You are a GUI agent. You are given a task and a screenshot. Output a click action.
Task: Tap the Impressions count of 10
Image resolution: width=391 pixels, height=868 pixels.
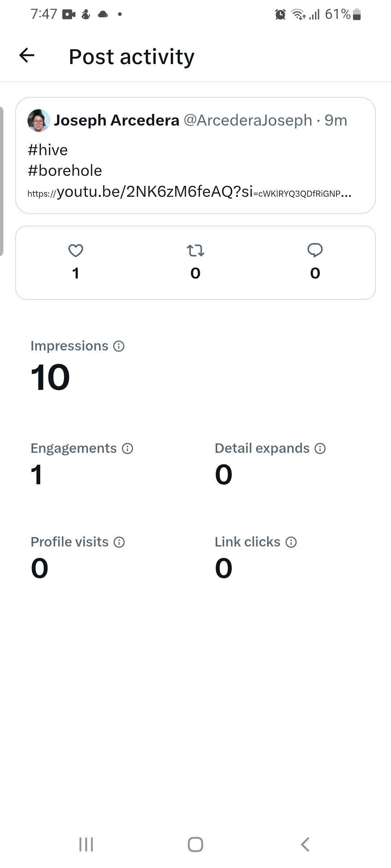tap(50, 377)
